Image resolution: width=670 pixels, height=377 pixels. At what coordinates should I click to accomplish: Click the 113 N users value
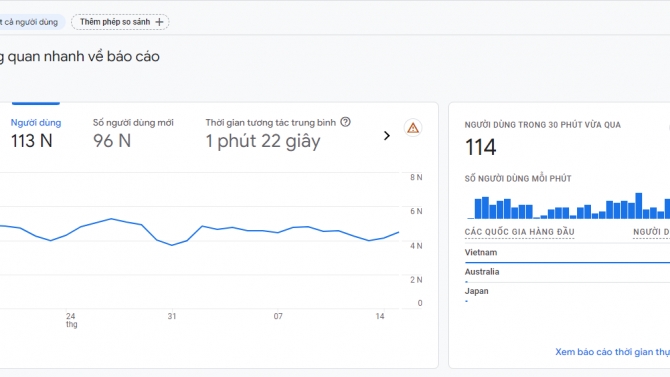(32, 141)
